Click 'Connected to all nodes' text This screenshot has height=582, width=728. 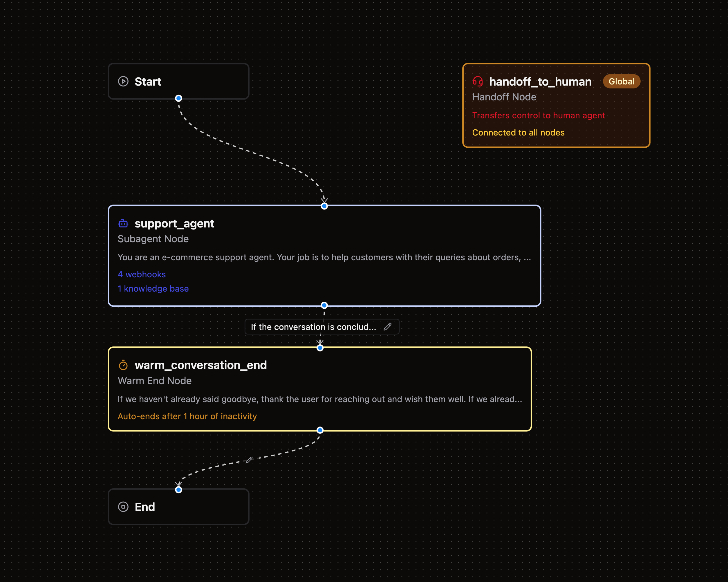tap(518, 133)
